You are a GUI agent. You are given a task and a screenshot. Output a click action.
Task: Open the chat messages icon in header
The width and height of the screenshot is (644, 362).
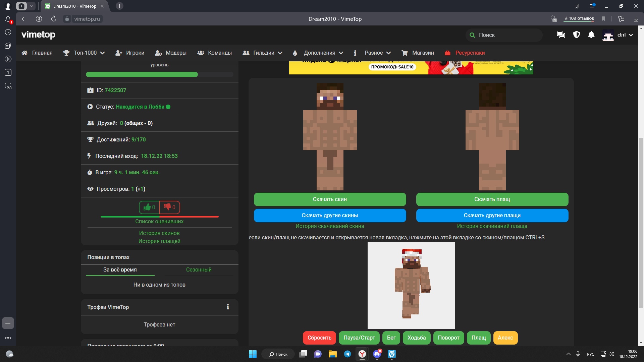point(561,35)
